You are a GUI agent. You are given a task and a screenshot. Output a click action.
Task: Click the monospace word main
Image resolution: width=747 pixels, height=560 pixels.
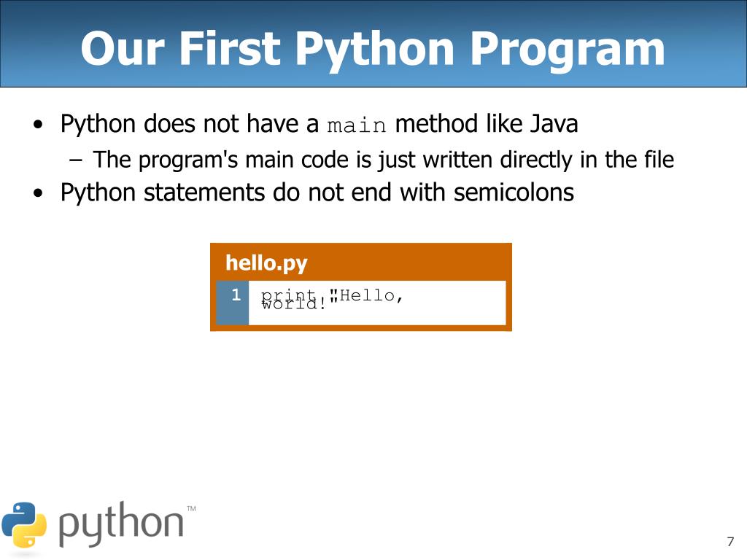[357, 125]
